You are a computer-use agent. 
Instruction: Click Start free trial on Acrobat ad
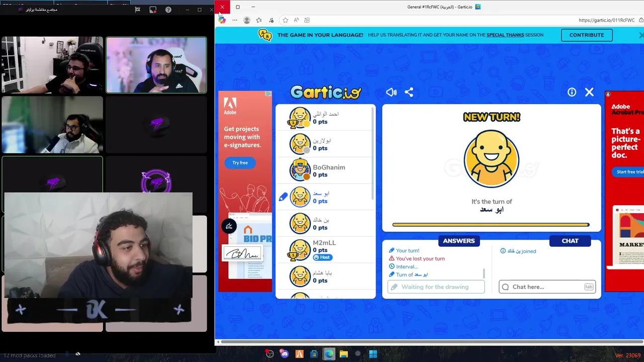[629, 172]
